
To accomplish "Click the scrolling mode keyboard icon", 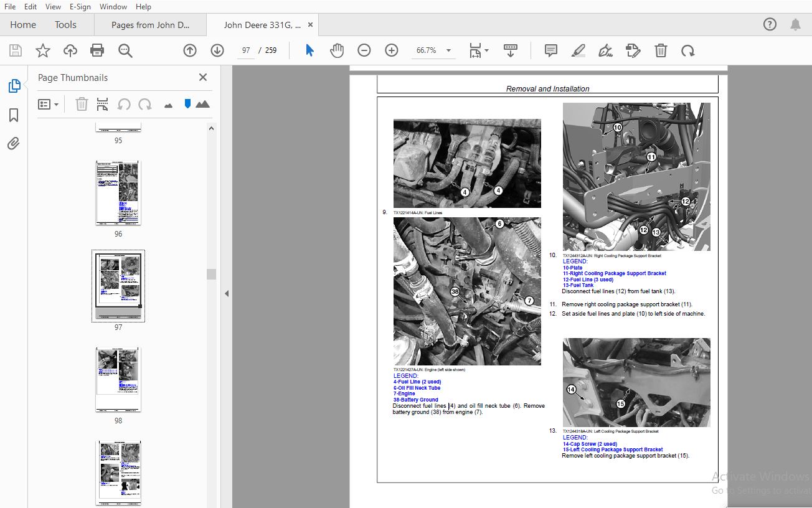I will (x=511, y=50).
